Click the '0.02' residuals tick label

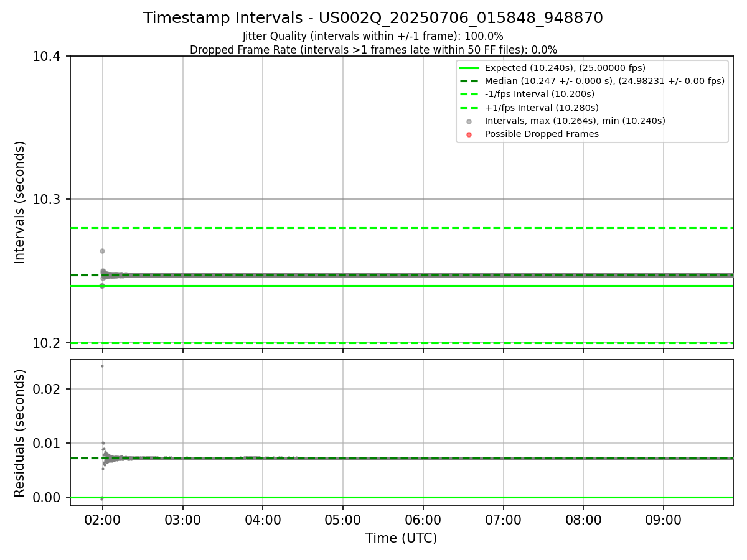47,390
